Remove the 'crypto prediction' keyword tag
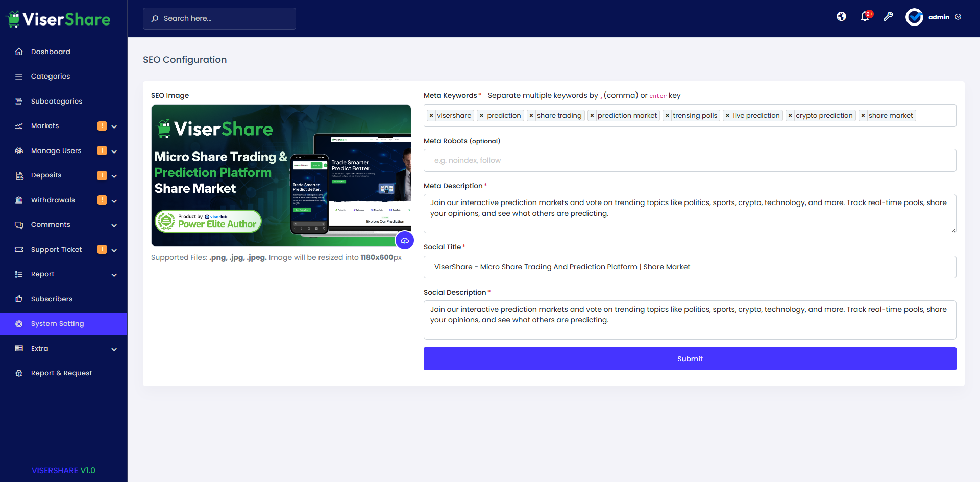The image size is (980, 482). [x=790, y=116]
